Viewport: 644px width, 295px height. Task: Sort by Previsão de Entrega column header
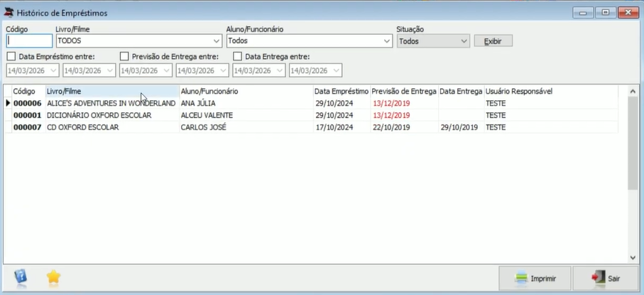click(404, 91)
